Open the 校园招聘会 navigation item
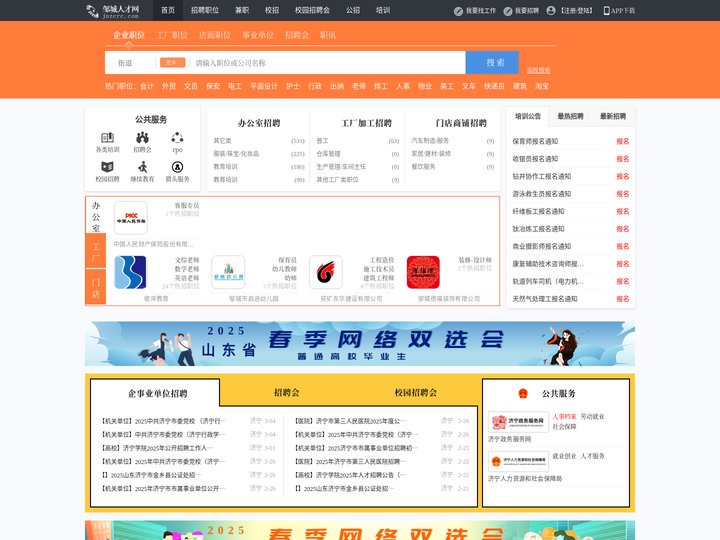Screen dimensions: 720x540 point(312,10)
